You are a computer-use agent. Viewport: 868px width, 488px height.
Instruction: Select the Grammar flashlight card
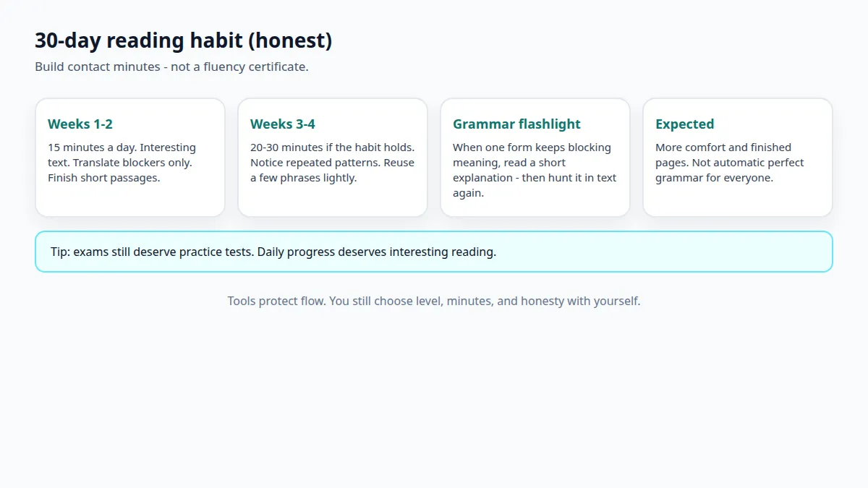535,158
